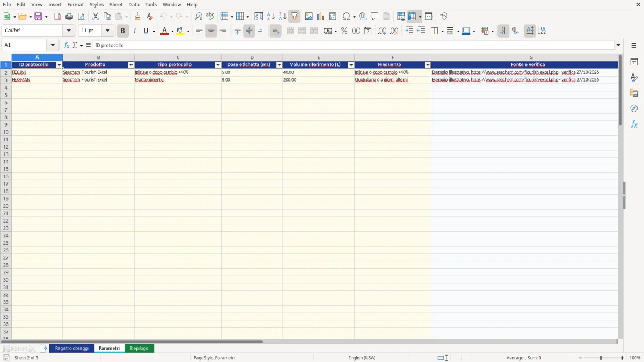Add a decimal place
The image size is (644, 362).
click(x=382, y=31)
